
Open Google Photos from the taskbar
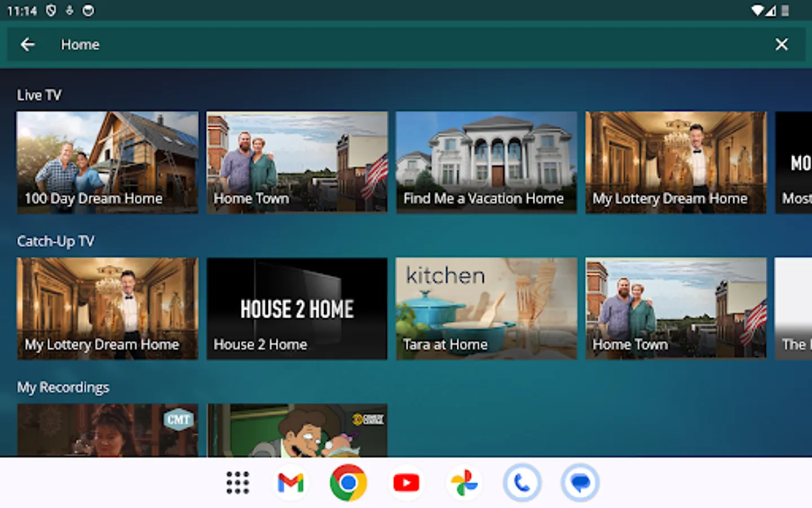(x=464, y=483)
